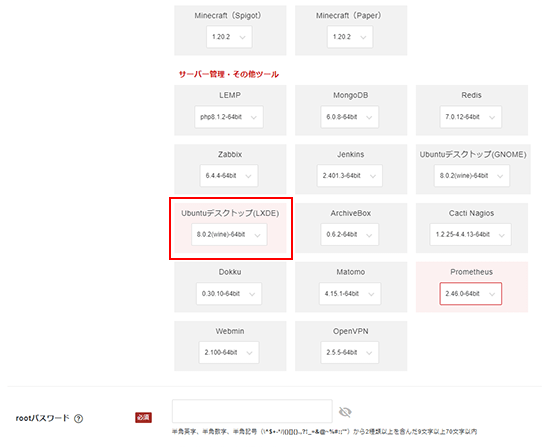This screenshot has height=447, width=550.
Task: Select the Webmin application label
Action: point(230,331)
